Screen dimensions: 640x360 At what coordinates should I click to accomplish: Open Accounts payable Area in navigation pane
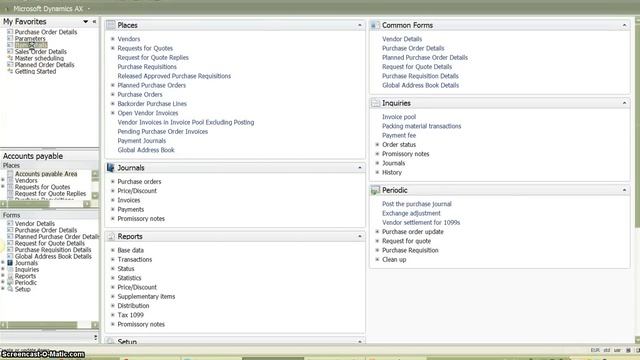[46, 174]
